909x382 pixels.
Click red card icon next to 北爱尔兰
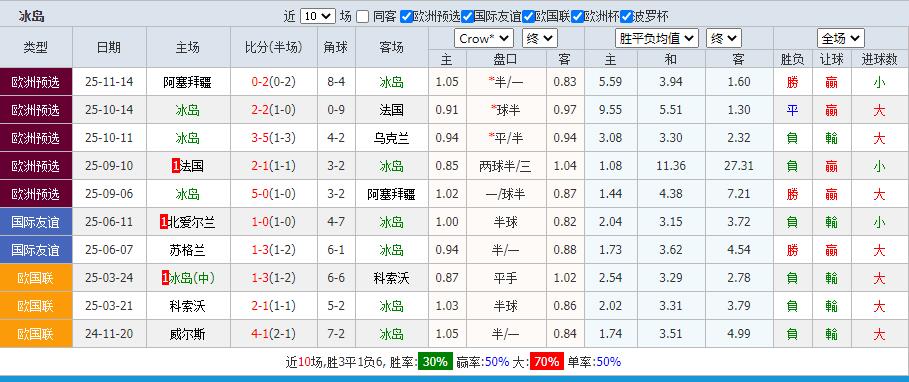point(163,221)
